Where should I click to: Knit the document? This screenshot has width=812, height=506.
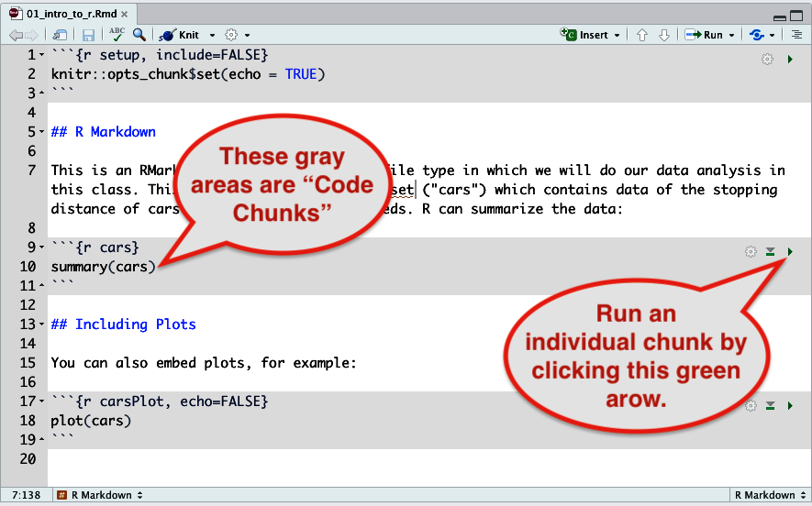179,35
